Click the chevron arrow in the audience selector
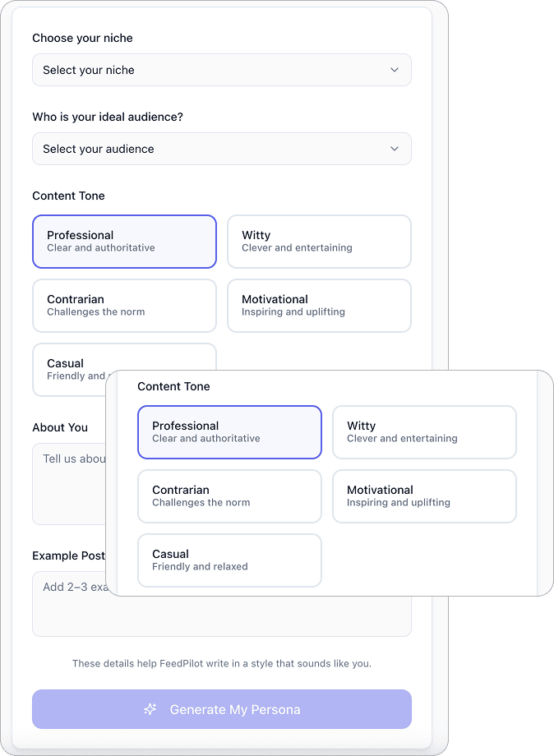This screenshot has width=554, height=756. point(395,149)
